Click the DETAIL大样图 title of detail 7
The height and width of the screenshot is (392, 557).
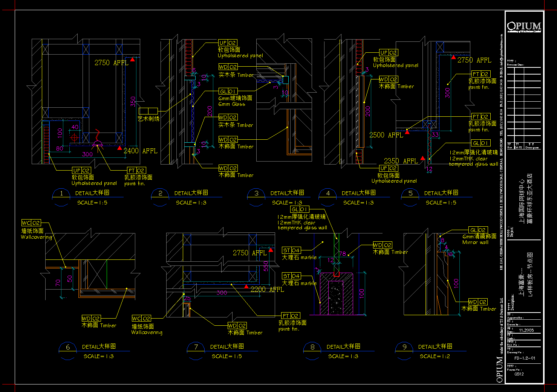click(x=227, y=346)
